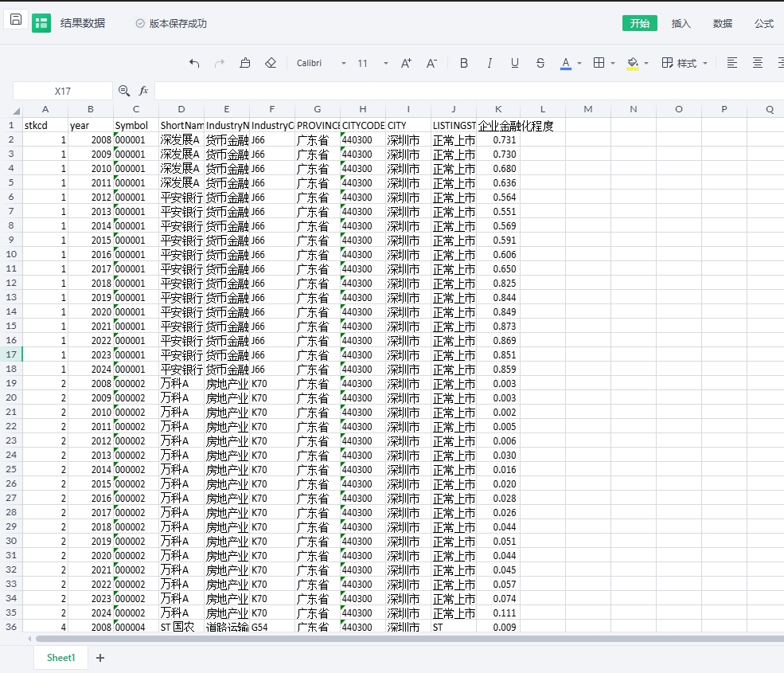
Task: Click the clear formatting eraser icon
Action: (x=271, y=64)
